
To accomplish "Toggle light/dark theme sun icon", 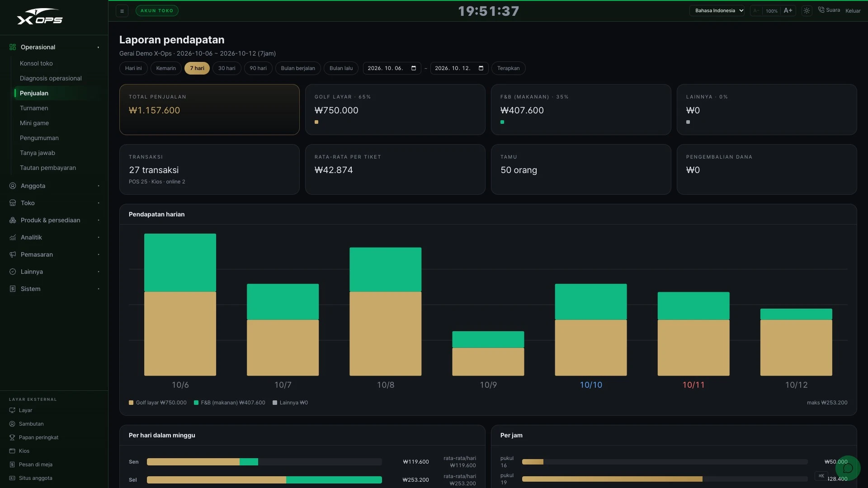I will 807,10.
